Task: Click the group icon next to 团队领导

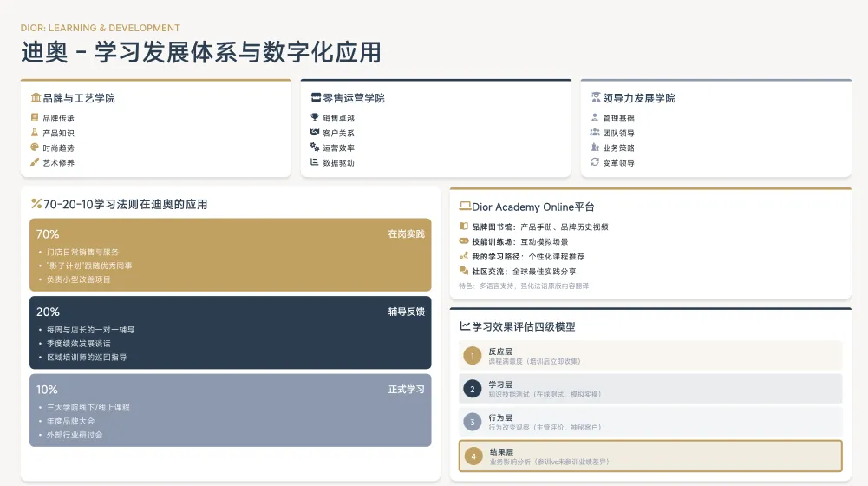Action: [x=595, y=133]
